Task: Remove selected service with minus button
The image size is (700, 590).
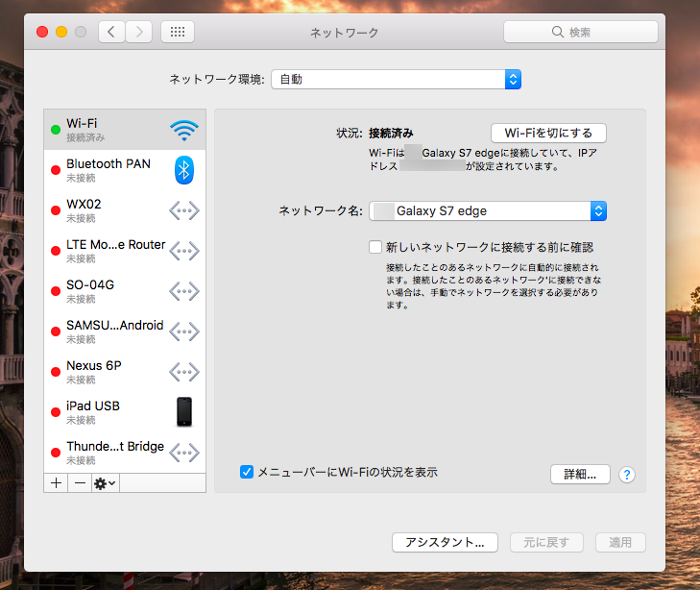Action: pos(80,482)
